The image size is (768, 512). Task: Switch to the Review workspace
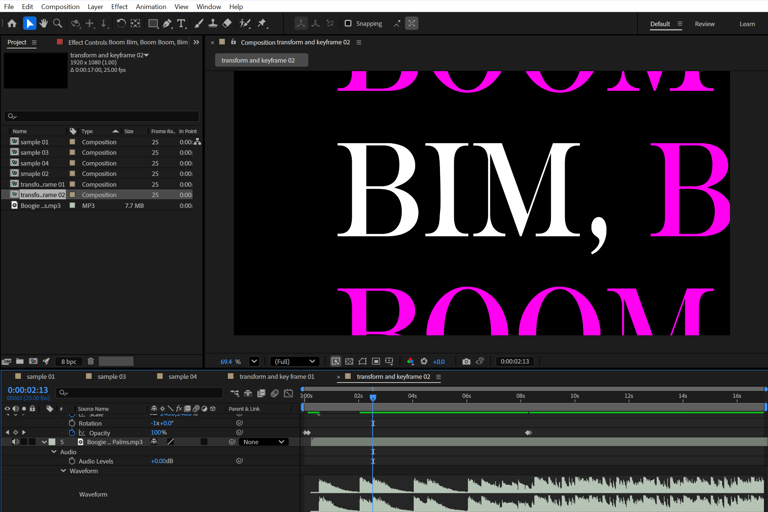pos(705,24)
